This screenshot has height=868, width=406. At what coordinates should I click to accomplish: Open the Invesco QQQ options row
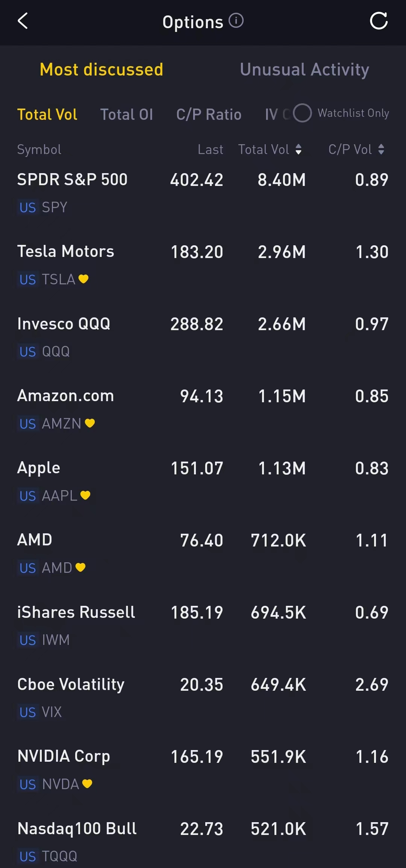(203, 337)
